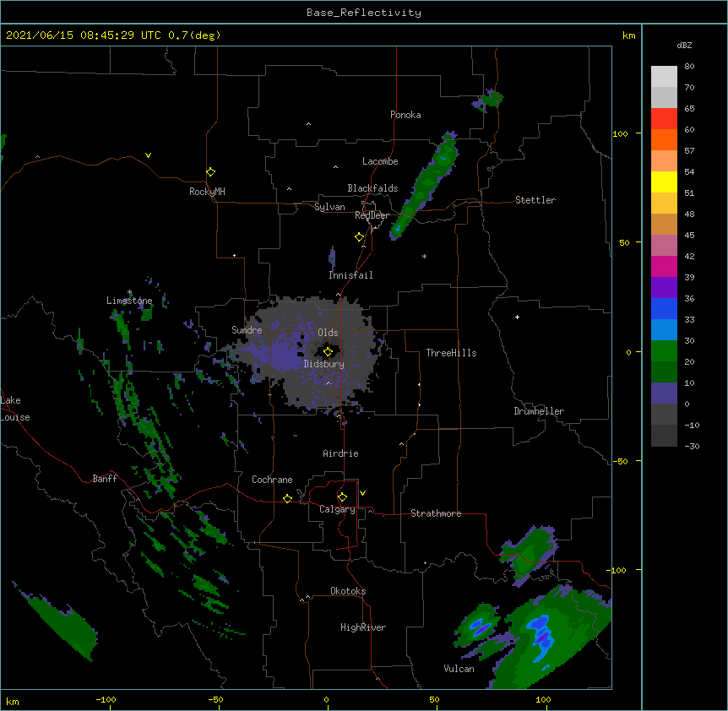Click the yellow V marker east of Calgary

click(362, 493)
